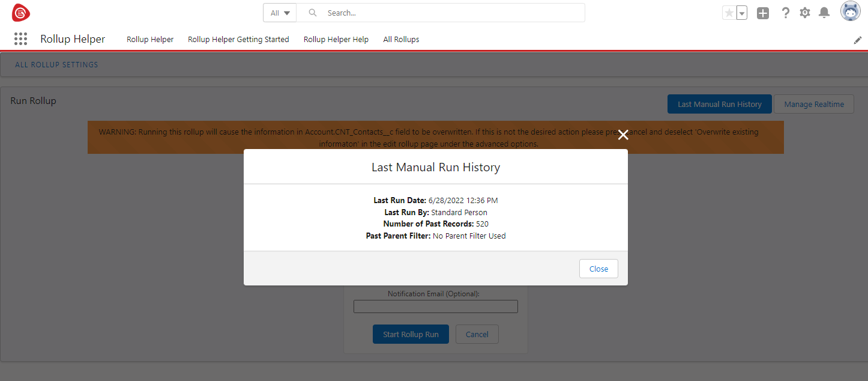
Task: Click the Close button in dialog
Action: (598, 269)
